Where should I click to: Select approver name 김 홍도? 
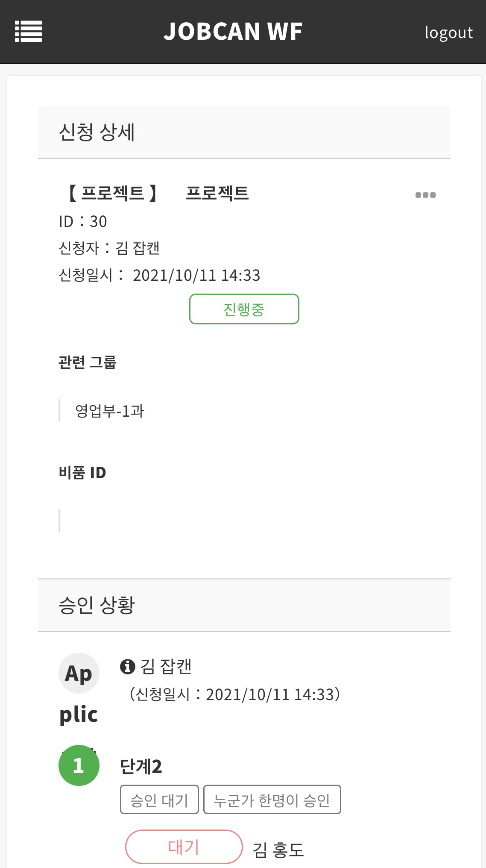pos(278,850)
